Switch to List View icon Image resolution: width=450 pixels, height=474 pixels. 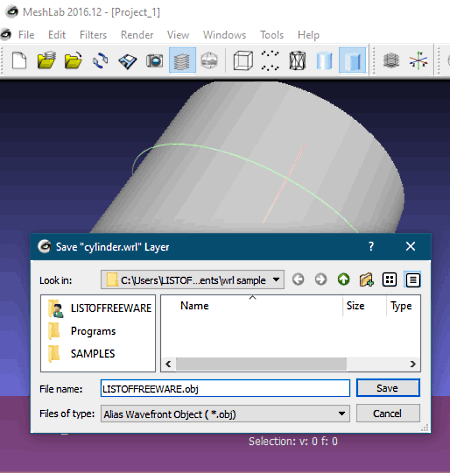pos(389,280)
